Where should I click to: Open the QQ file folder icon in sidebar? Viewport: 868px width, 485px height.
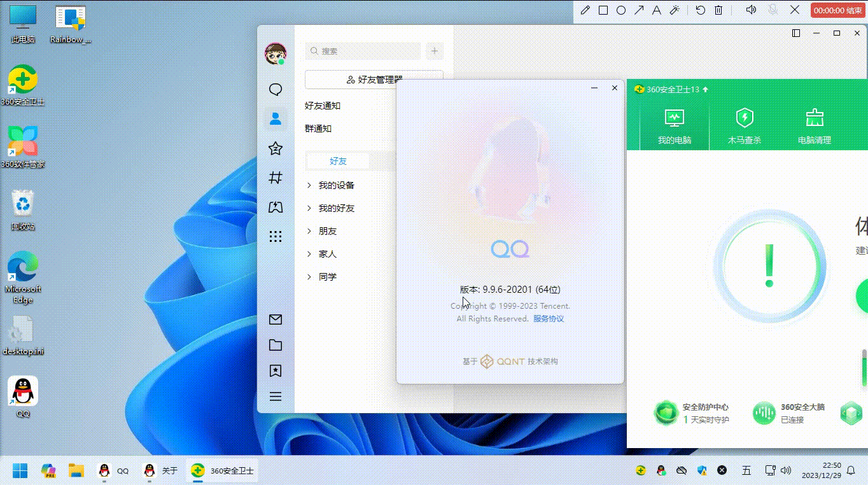276,345
